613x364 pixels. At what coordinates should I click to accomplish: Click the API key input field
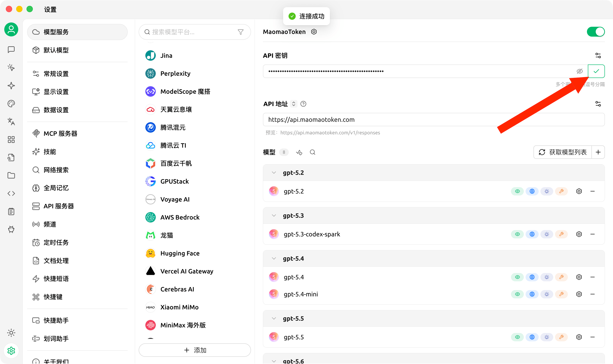(425, 71)
